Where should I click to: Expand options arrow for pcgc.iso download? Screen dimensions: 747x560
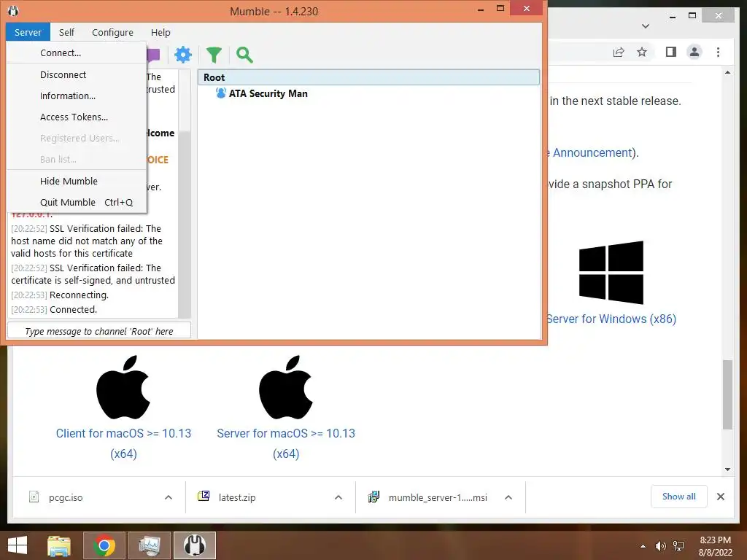point(169,497)
